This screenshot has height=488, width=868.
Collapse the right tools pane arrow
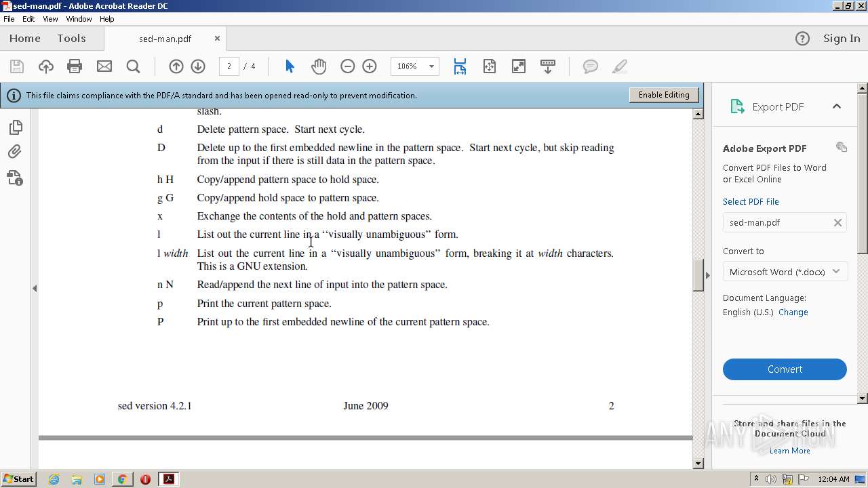(x=707, y=275)
